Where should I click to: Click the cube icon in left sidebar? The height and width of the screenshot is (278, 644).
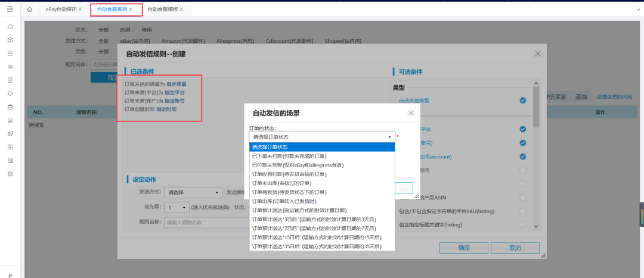10,40
